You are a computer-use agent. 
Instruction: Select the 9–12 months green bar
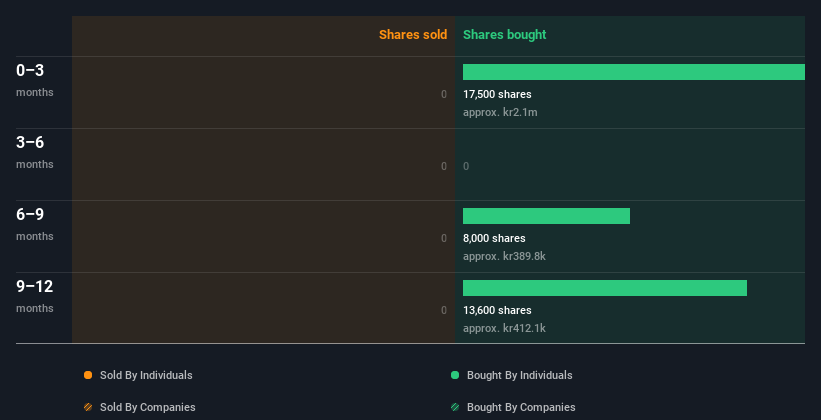[605, 288]
